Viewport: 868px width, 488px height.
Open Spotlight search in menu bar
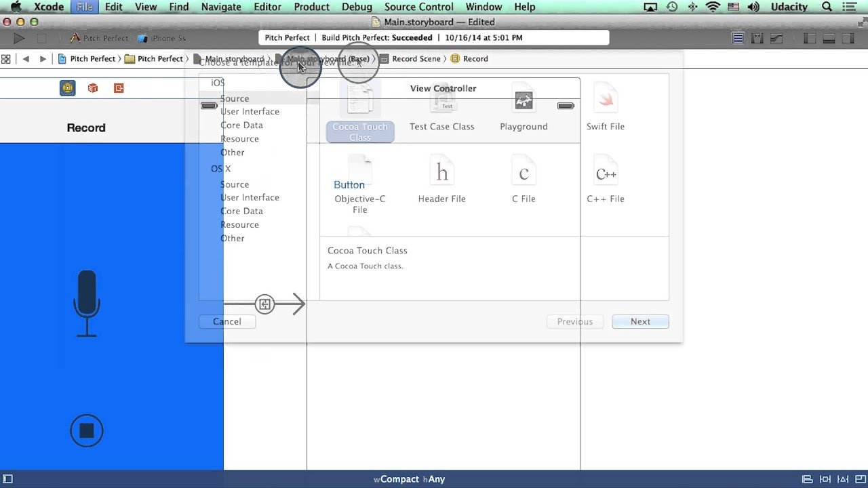827,7
